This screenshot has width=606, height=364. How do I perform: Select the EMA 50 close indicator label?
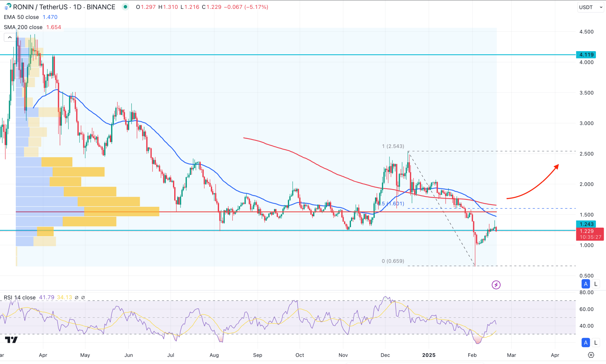click(x=21, y=17)
